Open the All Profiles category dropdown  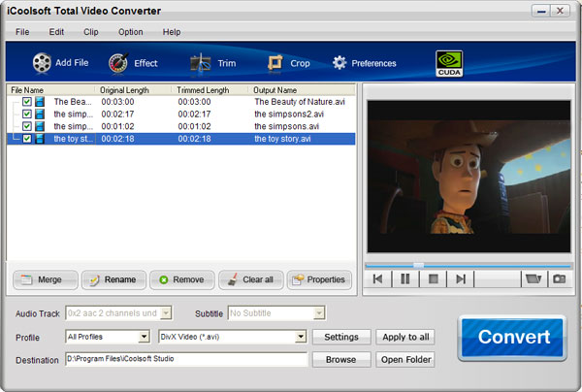point(144,337)
